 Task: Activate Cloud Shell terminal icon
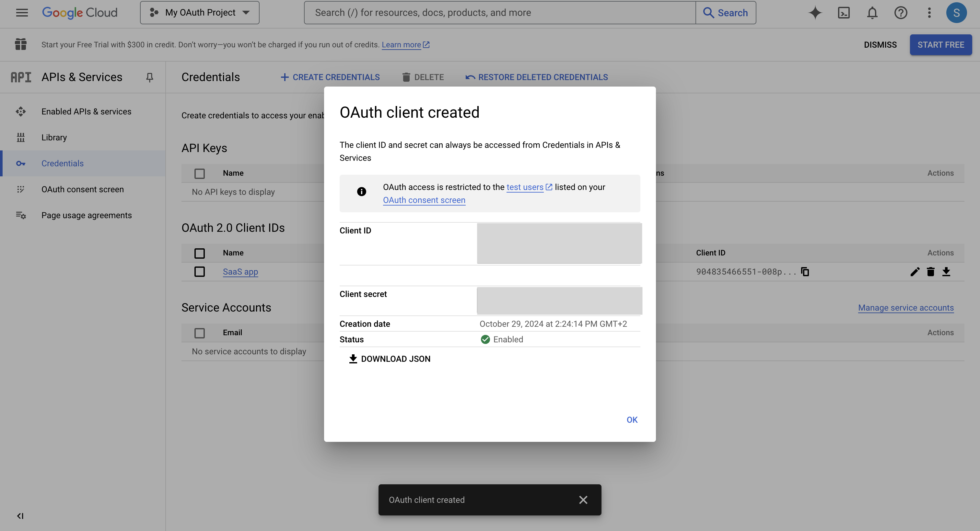tap(844, 13)
